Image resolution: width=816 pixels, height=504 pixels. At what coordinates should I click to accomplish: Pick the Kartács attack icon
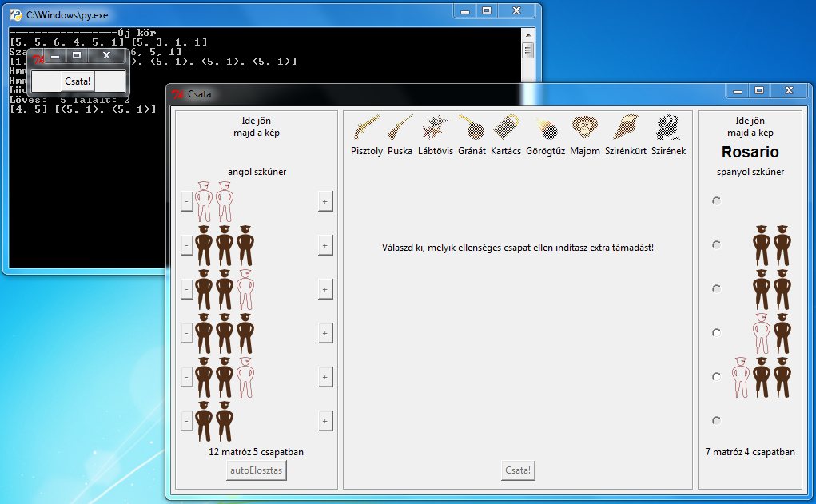(504, 128)
